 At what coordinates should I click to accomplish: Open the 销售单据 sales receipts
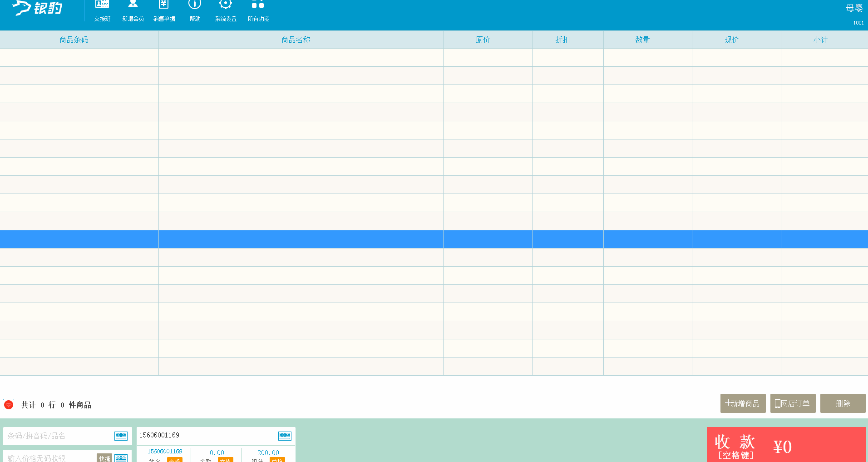164,11
